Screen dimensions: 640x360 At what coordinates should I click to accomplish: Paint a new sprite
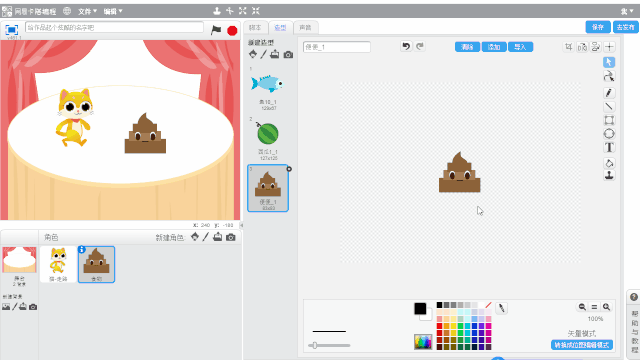point(206,237)
